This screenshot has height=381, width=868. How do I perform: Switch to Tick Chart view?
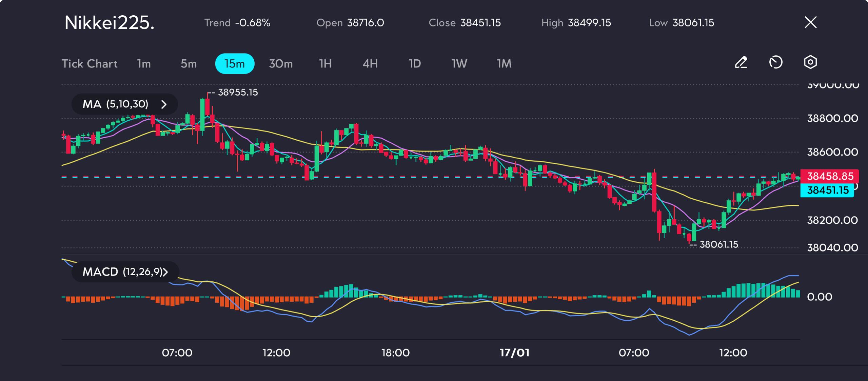click(x=90, y=64)
